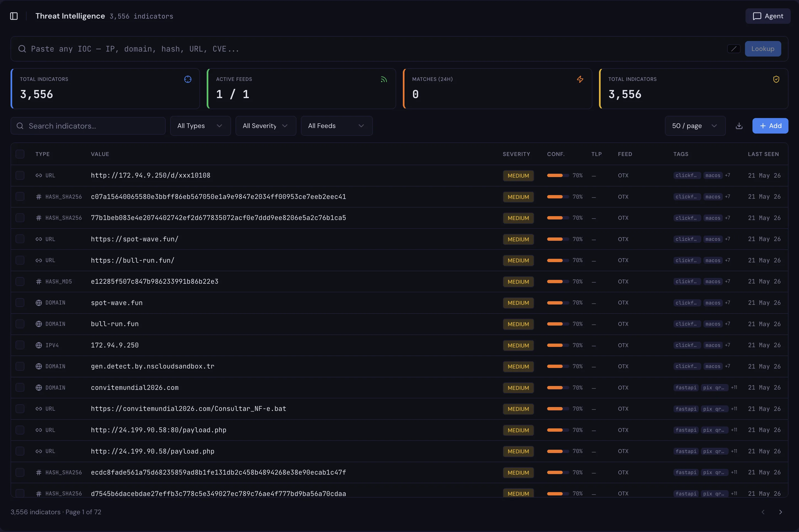Open http://24.199.90.58/payload.php value
799x532 pixels.
tap(152, 451)
